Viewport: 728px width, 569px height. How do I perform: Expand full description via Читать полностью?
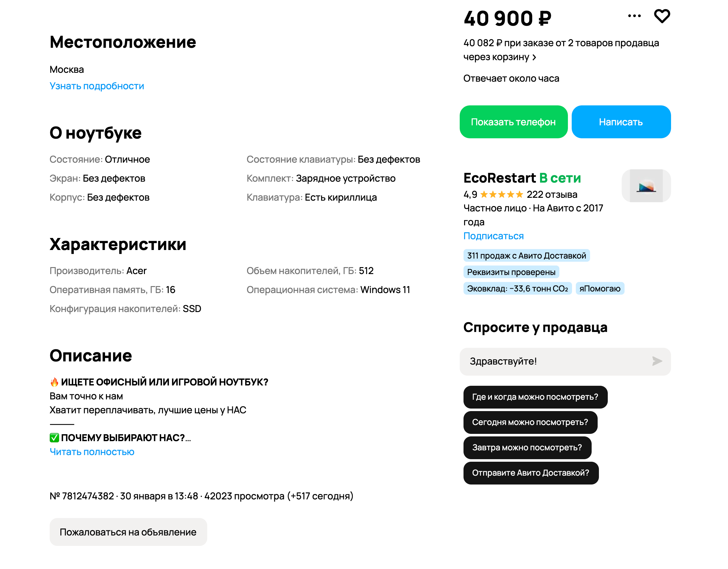(92, 452)
